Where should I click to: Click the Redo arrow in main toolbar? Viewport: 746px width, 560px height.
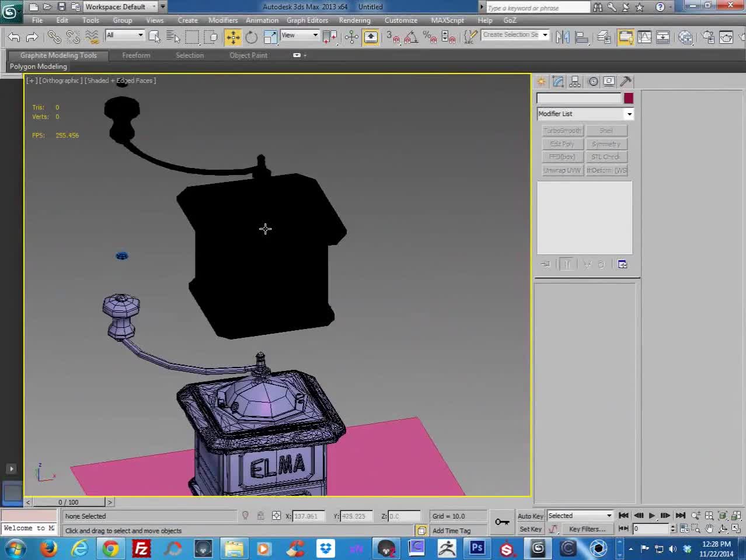[x=32, y=37]
